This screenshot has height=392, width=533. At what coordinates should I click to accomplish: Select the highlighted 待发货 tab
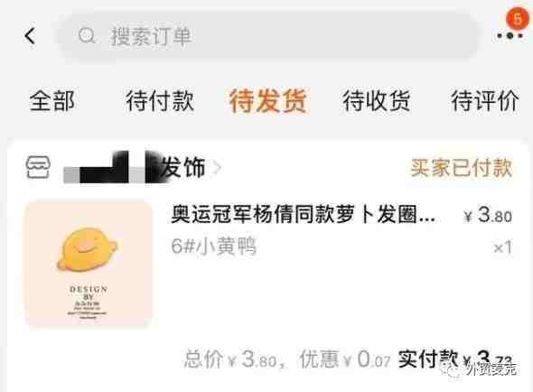click(x=268, y=101)
